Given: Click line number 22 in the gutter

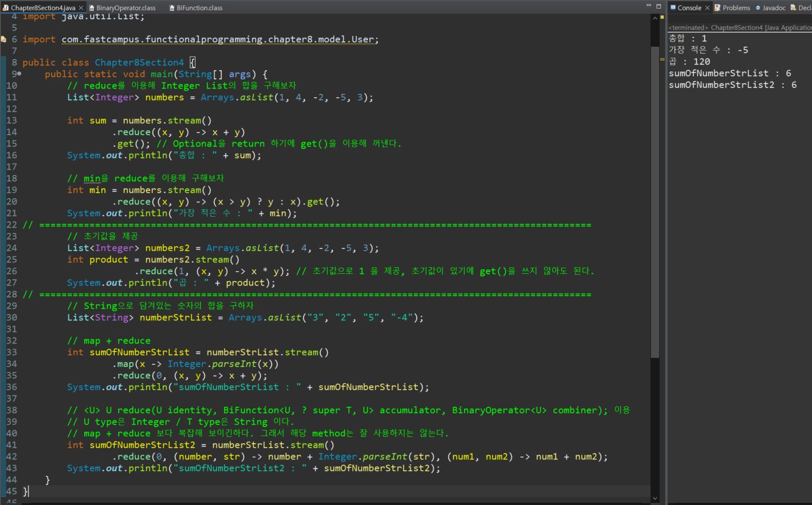Looking at the screenshot, I should pyautogui.click(x=11, y=224).
